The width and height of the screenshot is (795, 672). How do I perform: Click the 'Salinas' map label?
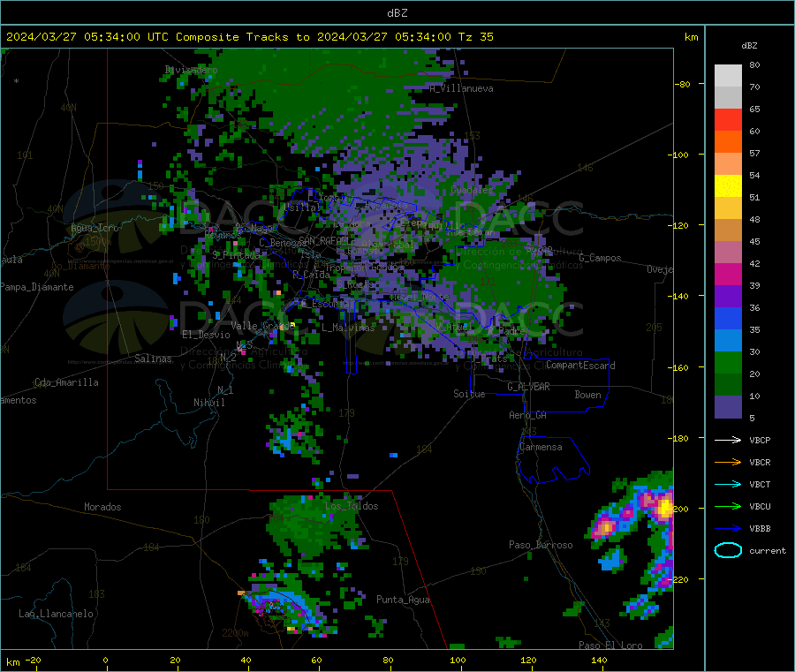coord(153,359)
